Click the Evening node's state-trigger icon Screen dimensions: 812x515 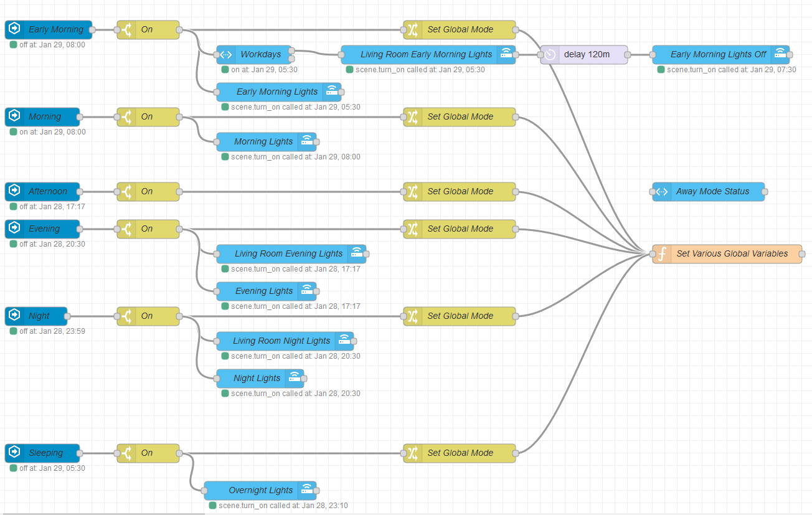coord(14,229)
